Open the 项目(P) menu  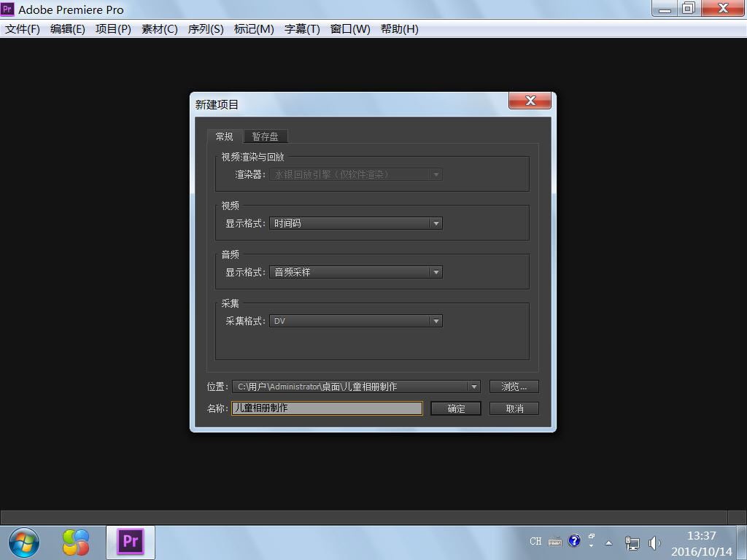113,29
